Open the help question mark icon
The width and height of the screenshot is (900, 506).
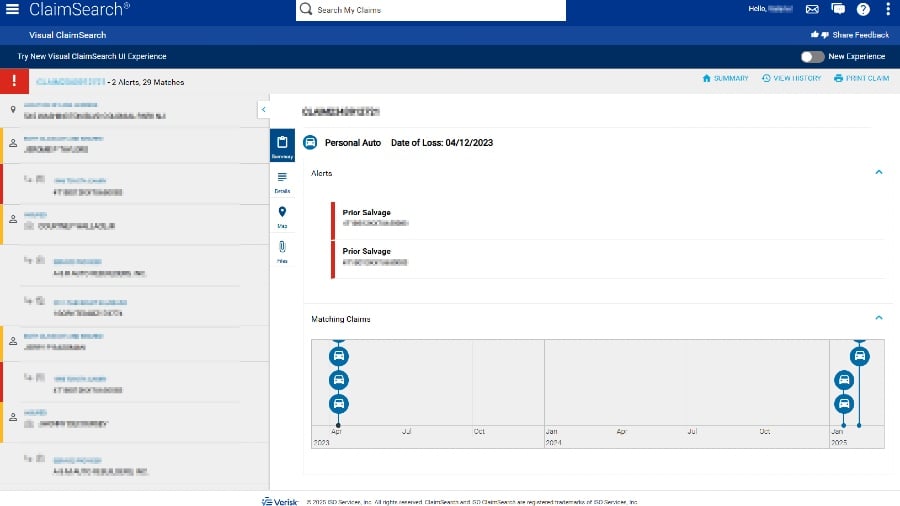pos(863,9)
